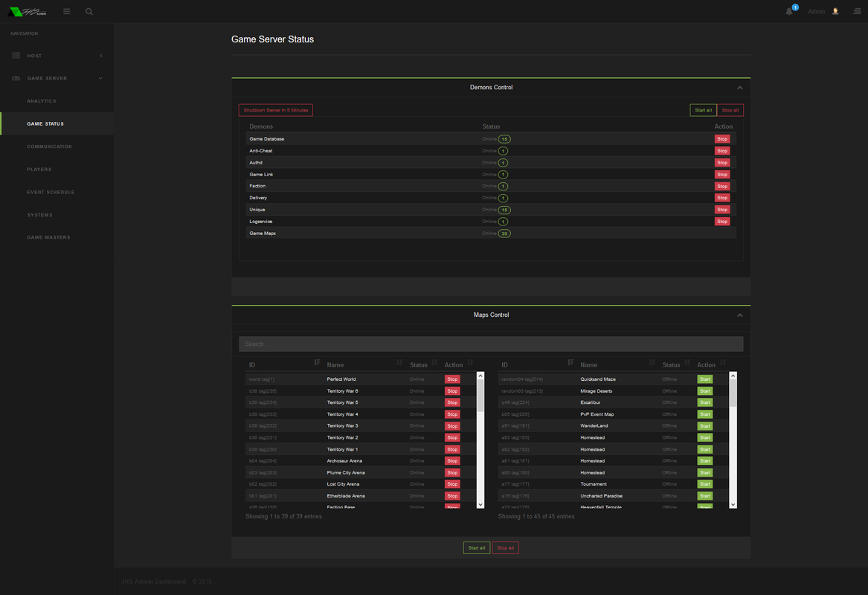The image size is (868, 595).
Task: Stop the Logservice demon
Action: (722, 222)
